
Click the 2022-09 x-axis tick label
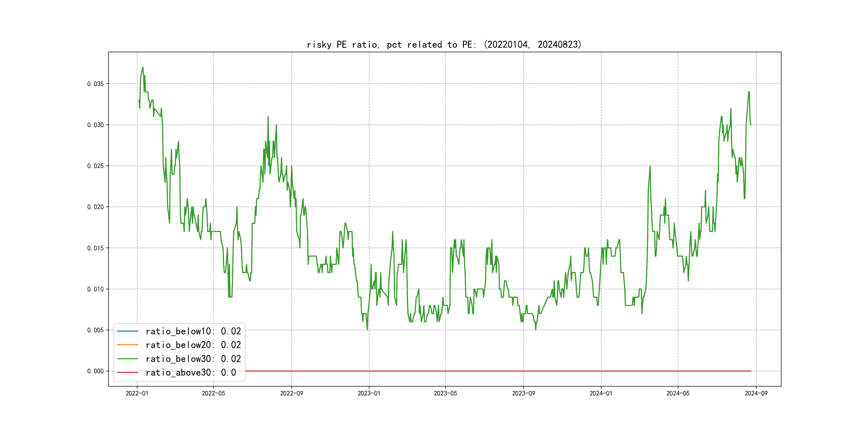(x=291, y=393)
